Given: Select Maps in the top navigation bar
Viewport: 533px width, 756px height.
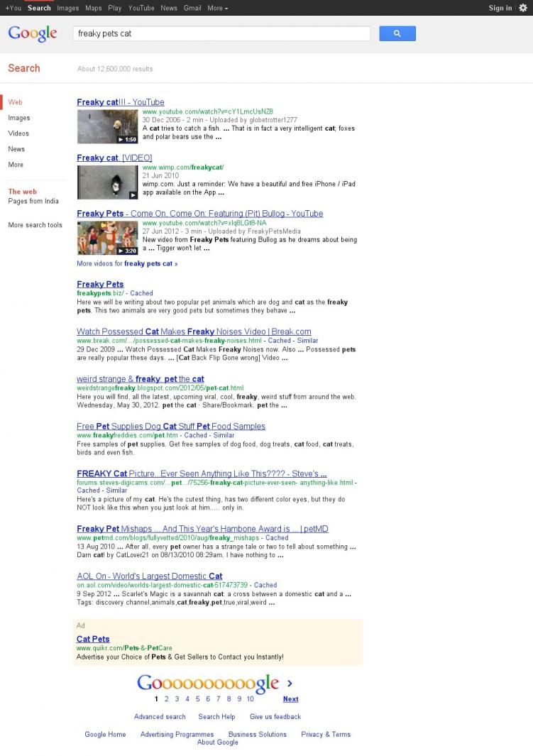Looking at the screenshot, I should point(94,9).
